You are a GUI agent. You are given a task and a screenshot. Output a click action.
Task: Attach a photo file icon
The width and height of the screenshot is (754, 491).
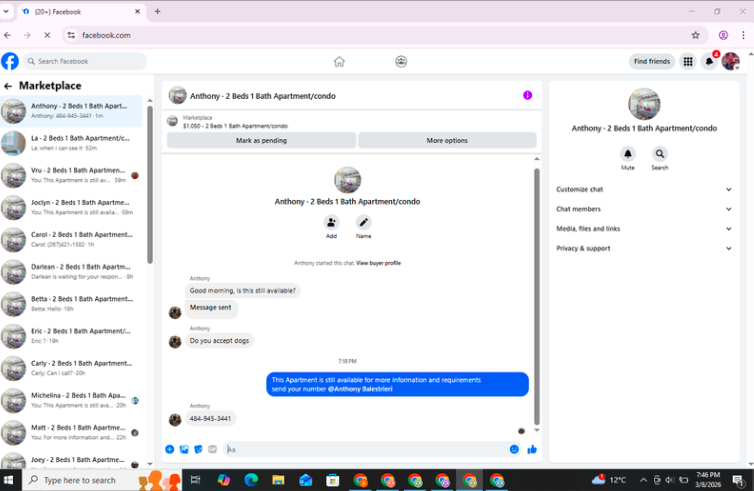pos(184,449)
